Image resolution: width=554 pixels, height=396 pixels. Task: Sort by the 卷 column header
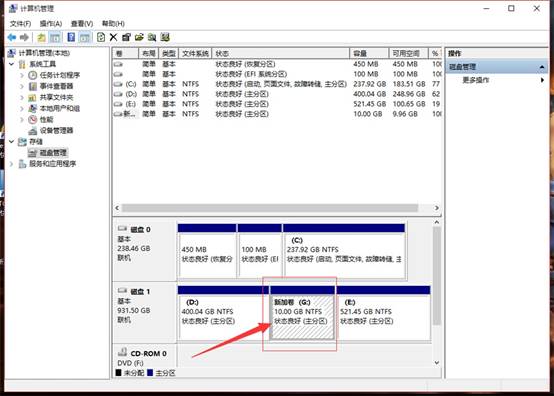coord(126,54)
